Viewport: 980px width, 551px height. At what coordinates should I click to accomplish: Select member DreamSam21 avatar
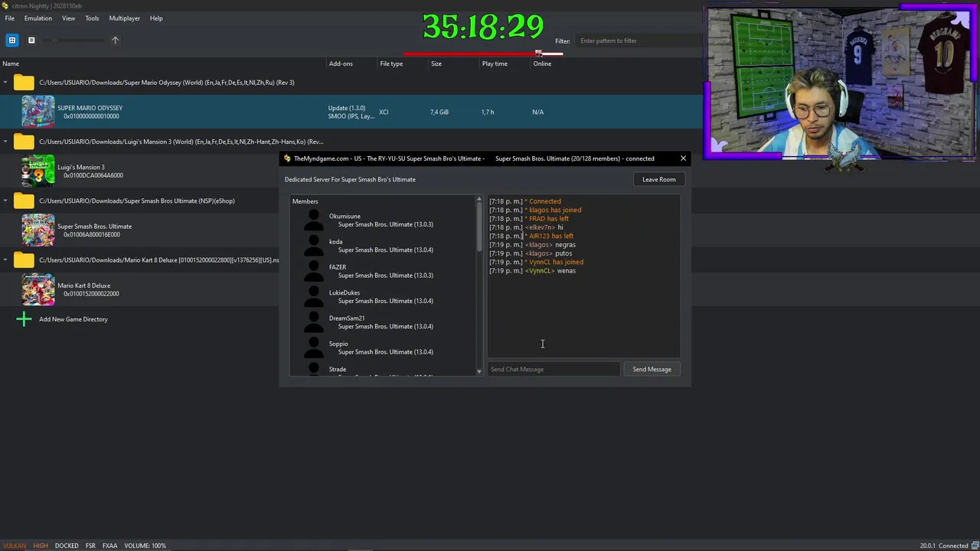click(314, 322)
